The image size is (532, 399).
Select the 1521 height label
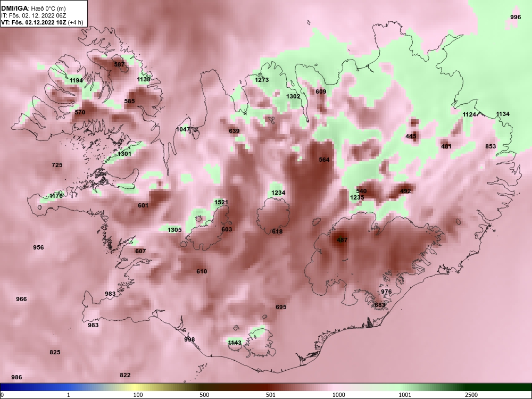click(221, 202)
